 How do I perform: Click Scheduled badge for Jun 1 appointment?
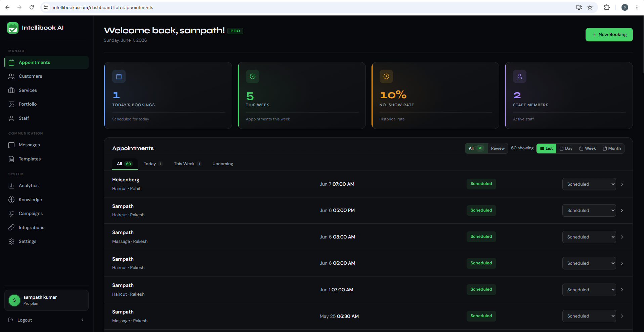tap(481, 290)
